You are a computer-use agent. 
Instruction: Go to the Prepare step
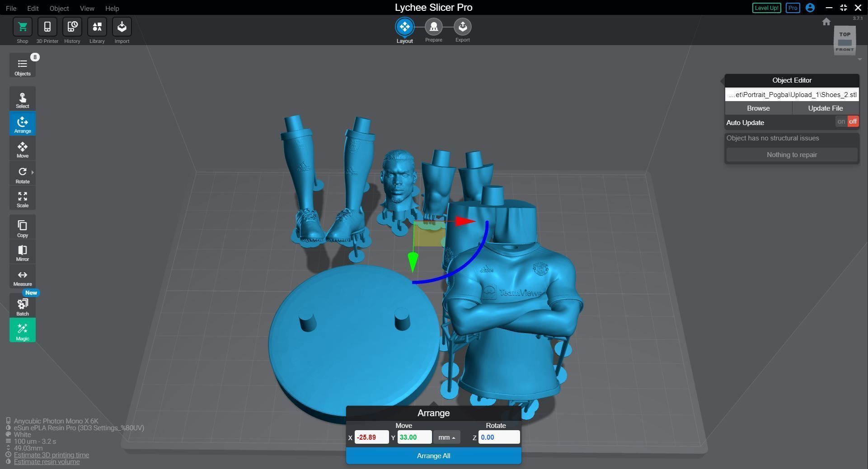tap(433, 27)
